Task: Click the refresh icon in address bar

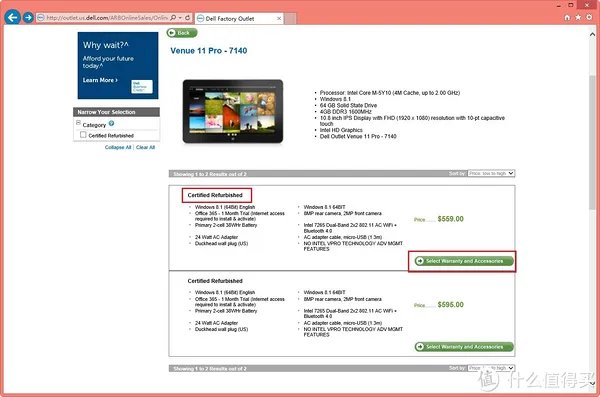Action: [x=188, y=18]
